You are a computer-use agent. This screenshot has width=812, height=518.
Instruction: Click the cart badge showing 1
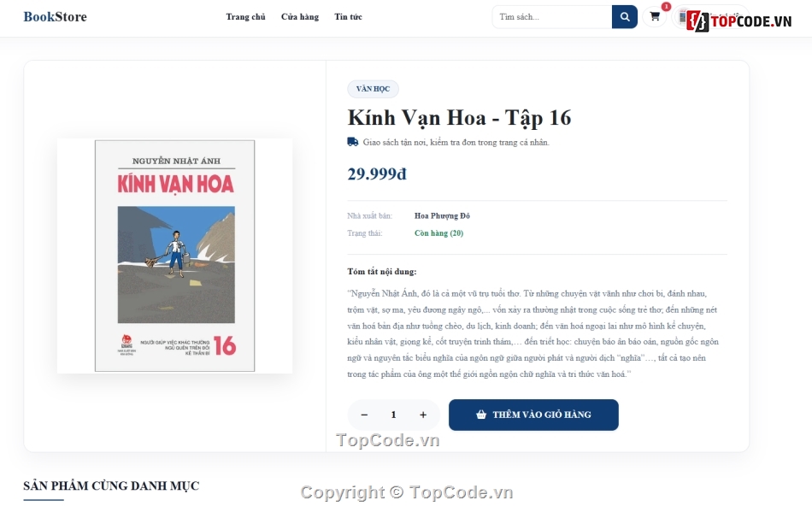[666, 7]
